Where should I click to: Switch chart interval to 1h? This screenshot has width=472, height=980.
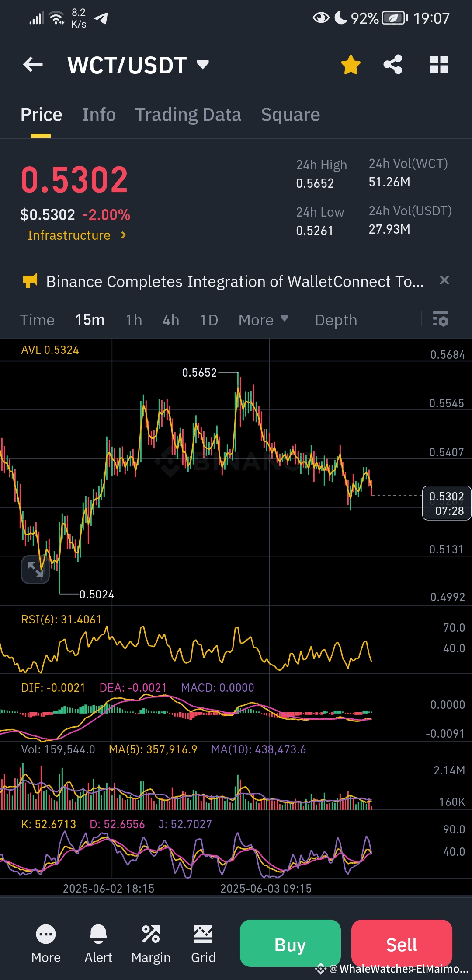tap(134, 320)
